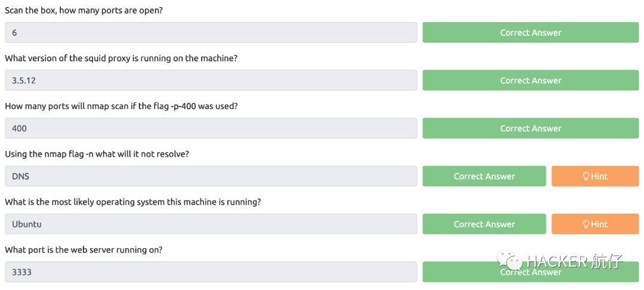
Task: Select the DNS answer input field
Action: pos(210,176)
